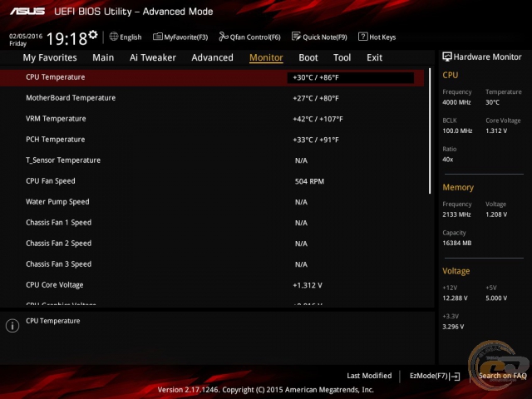Click the EzMode exit arrow icon
Viewport: 532px width, 399px height.
456,377
